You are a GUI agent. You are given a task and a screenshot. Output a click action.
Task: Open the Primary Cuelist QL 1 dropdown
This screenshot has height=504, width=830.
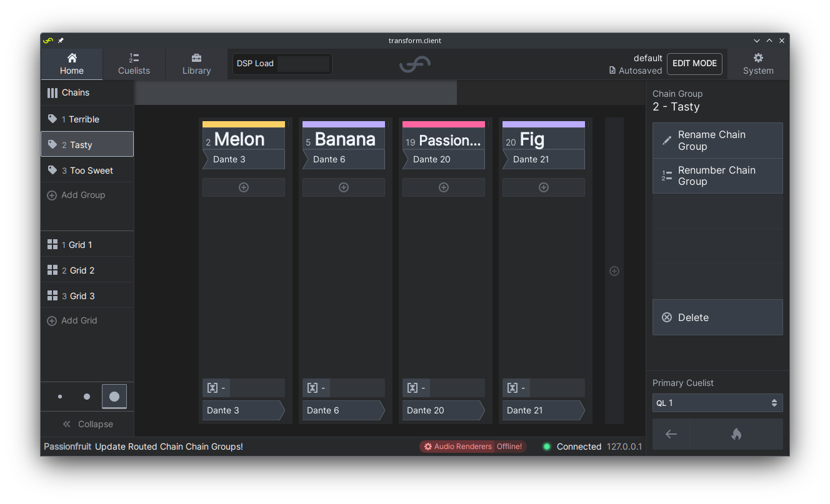[717, 403]
